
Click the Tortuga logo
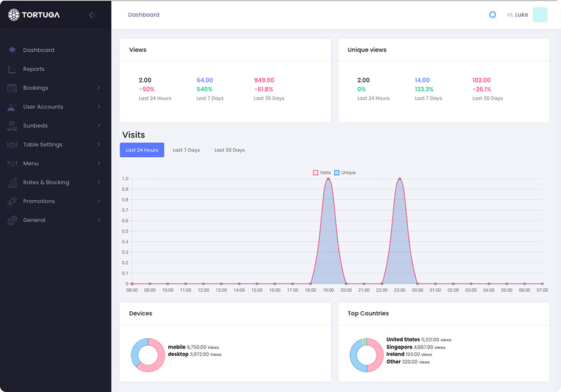pos(34,14)
